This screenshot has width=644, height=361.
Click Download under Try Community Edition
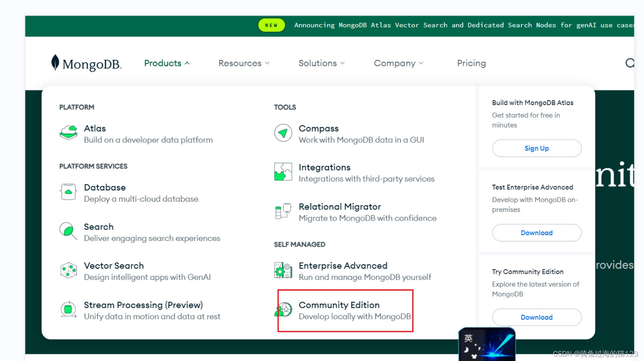click(x=537, y=317)
